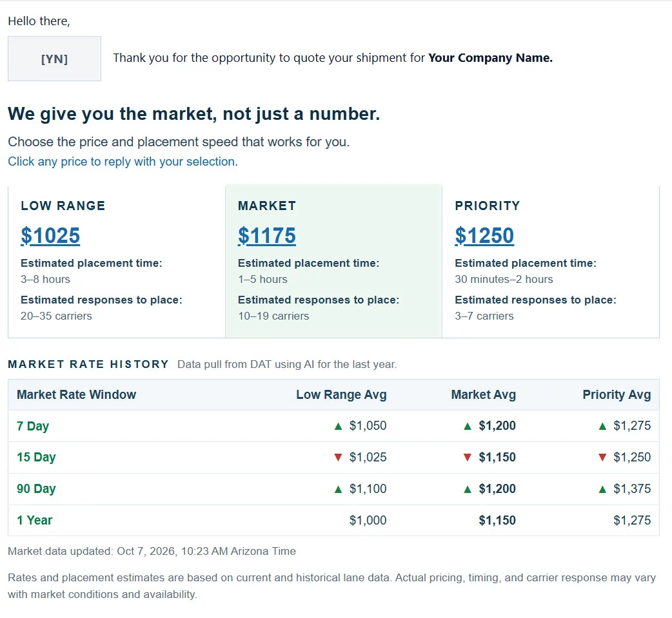Click the LOW RANGE card heading
Image resolution: width=672 pixels, height=618 pixels.
(63, 206)
